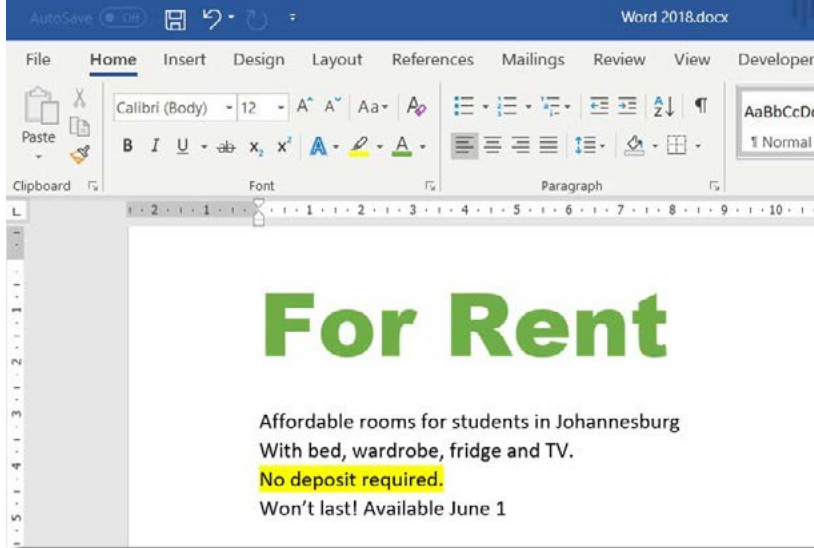
Task: Switch to the Insert tab
Action: (184, 60)
